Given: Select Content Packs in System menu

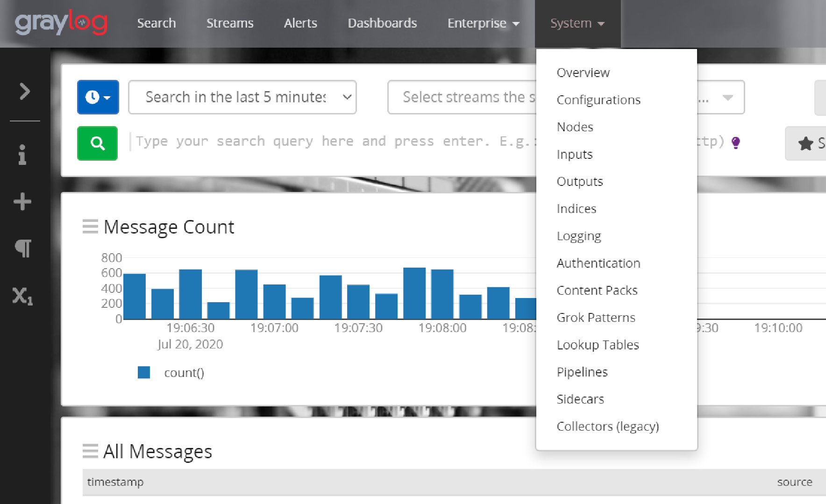Looking at the screenshot, I should 597,290.
